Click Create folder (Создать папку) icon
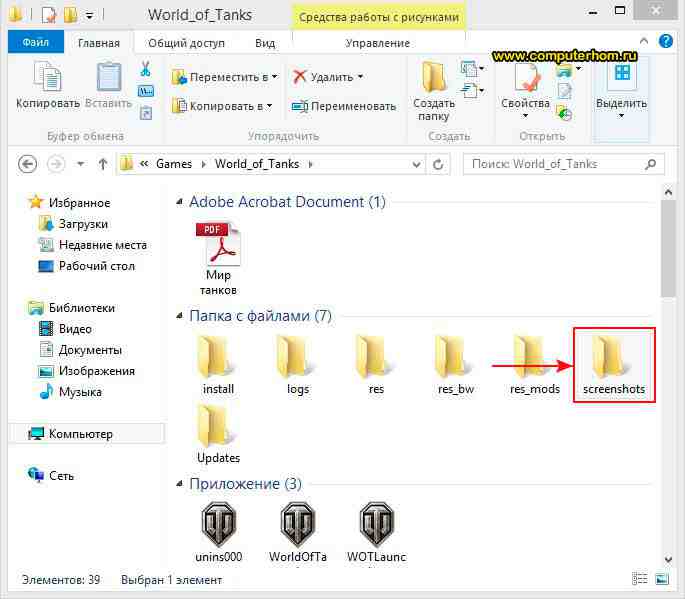Screen dimensions: 685x599 (x=434, y=78)
